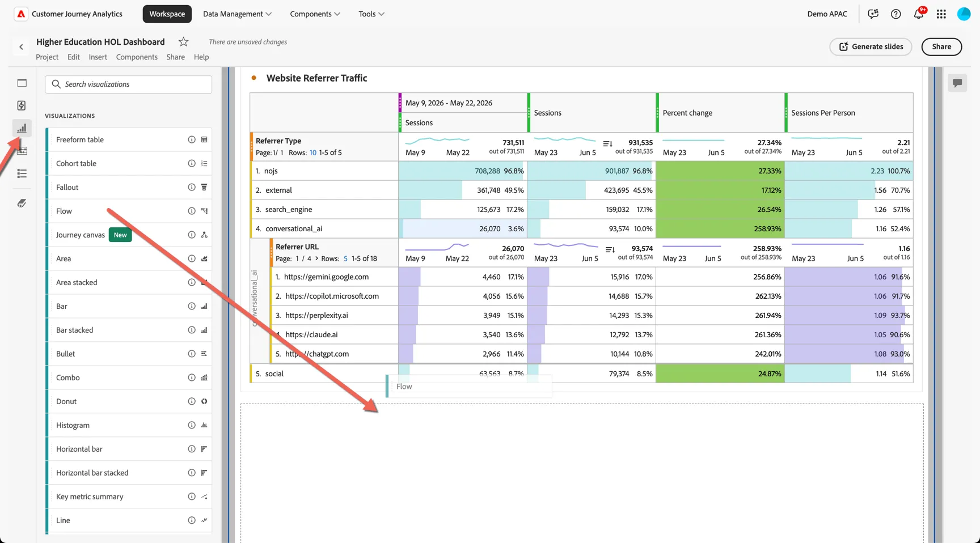
Task: Open the quick insights lightning icon
Action: point(22,105)
